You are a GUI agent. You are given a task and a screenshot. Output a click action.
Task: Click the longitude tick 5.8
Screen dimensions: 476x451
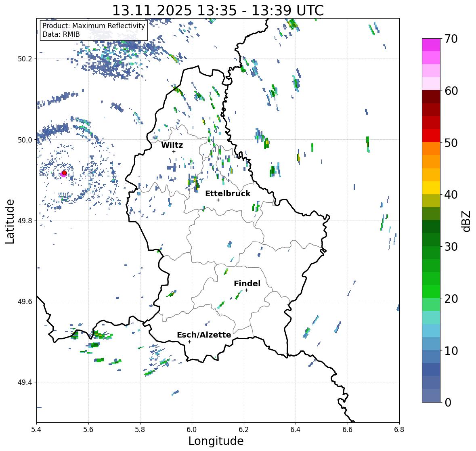[x=140, y=430]
